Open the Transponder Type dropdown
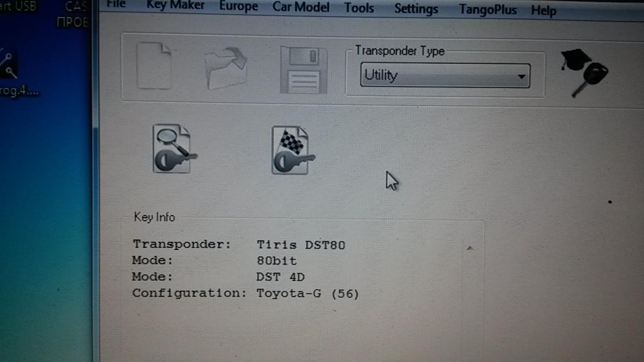Viewport: 644px width, 362px height. pos(444,76)
